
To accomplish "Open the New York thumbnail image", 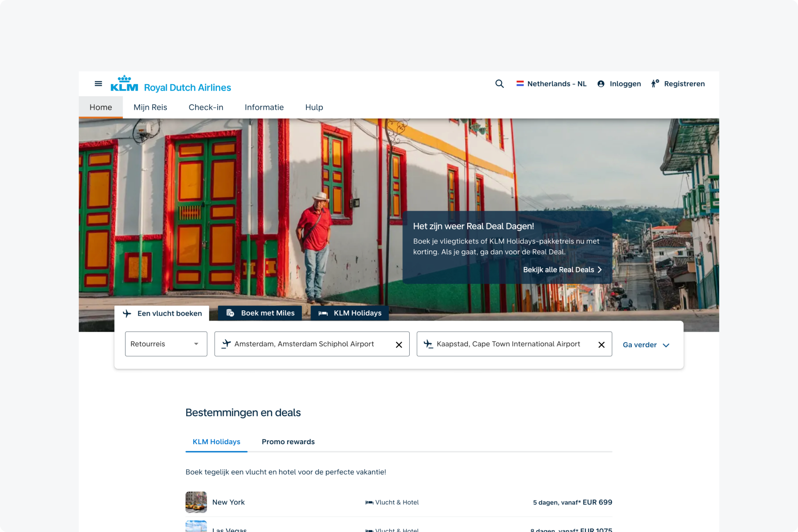I will click(196, 502).
